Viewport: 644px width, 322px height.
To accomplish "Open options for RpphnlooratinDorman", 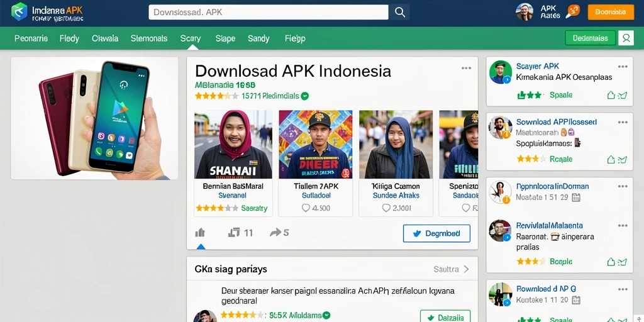I will pos(623,186).
